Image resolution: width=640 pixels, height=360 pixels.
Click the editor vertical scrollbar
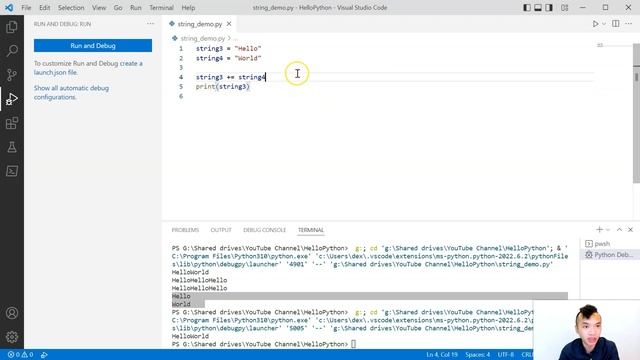point(636,114)
